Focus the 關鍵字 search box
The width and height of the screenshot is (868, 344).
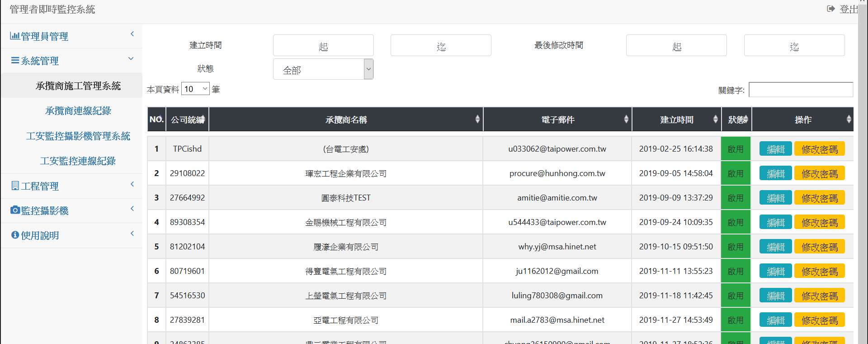click(x=801, y=90)
